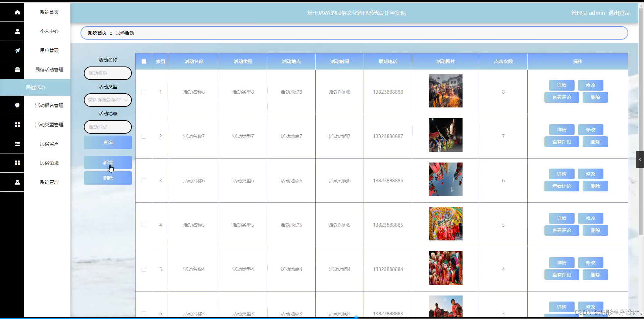
Task: Click 修改 for 活动名称6 row
Action: point(591,174)
